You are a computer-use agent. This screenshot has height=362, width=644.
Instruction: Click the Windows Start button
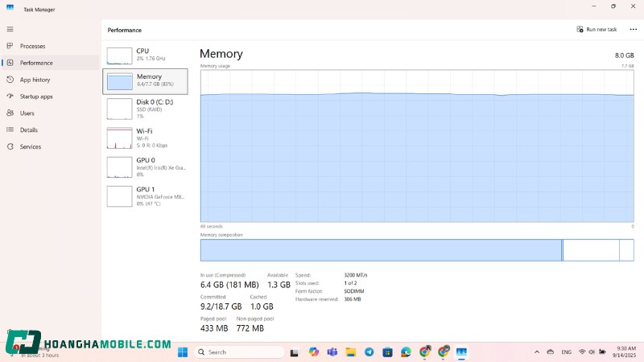182,352
